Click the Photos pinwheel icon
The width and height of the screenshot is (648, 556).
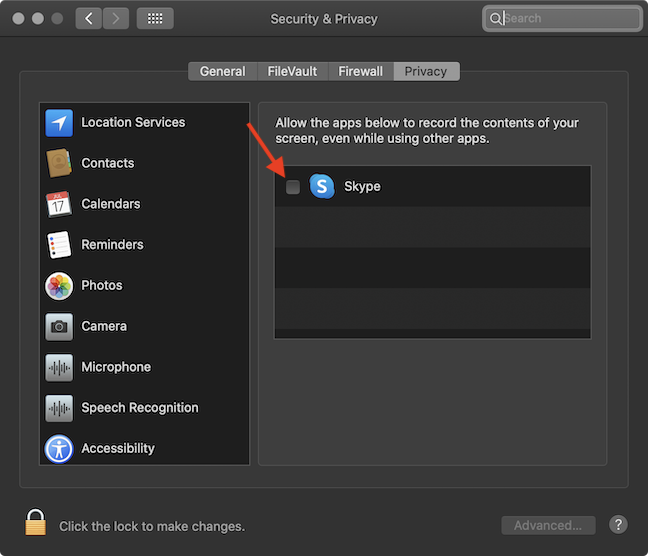tap(59, 286)
